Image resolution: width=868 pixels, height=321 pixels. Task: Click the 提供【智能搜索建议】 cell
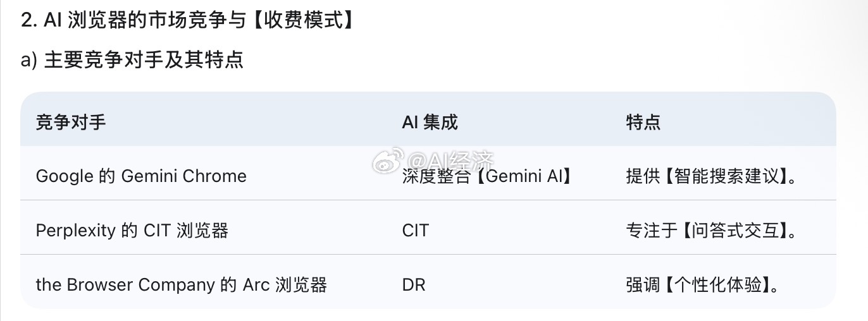tap(710, 176)
